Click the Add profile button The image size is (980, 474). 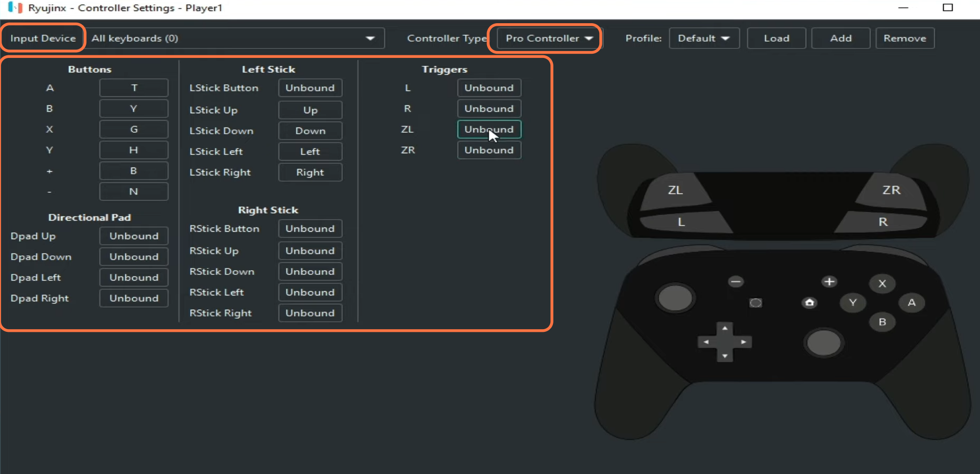841,38
